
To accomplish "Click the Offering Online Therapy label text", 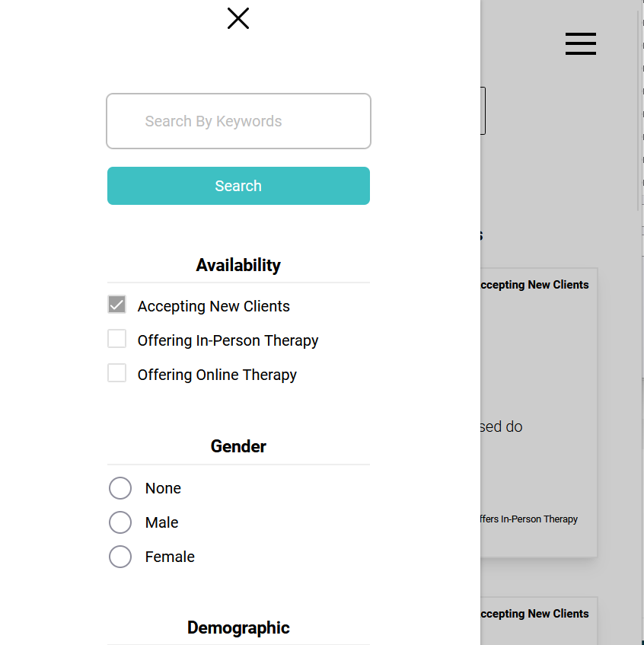I will (x=217, y=375).
